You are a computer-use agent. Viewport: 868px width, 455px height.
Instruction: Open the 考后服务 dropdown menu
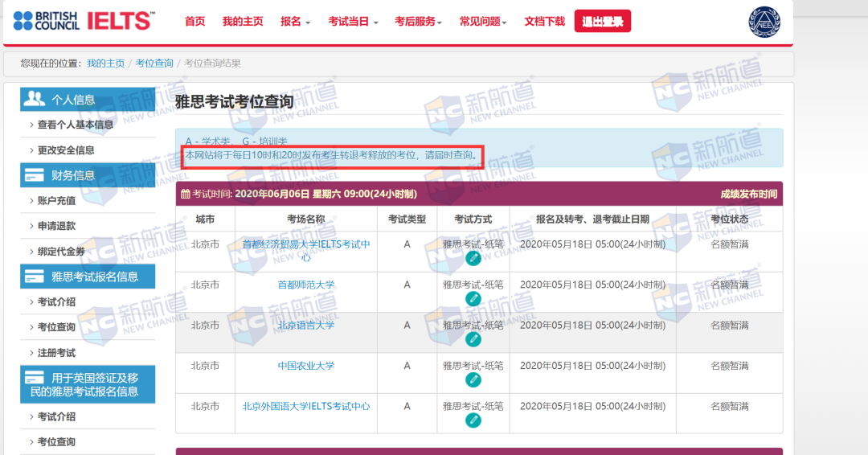point(419,22)
